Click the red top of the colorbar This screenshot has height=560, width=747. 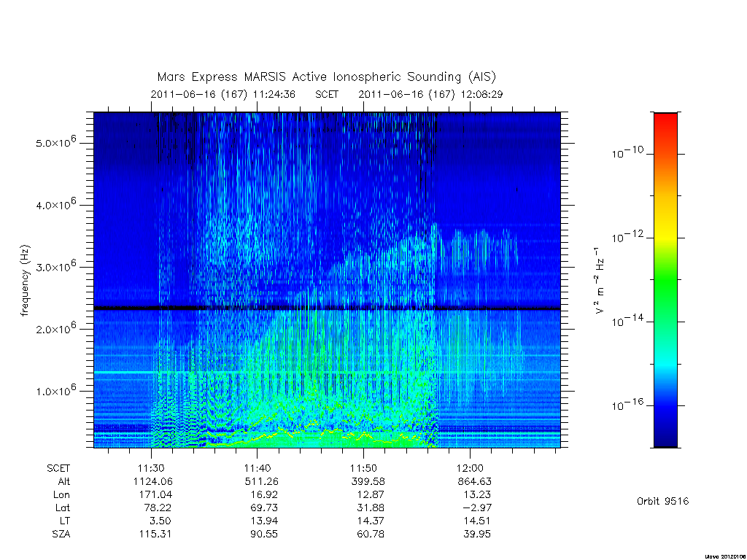tap(665, 122)
